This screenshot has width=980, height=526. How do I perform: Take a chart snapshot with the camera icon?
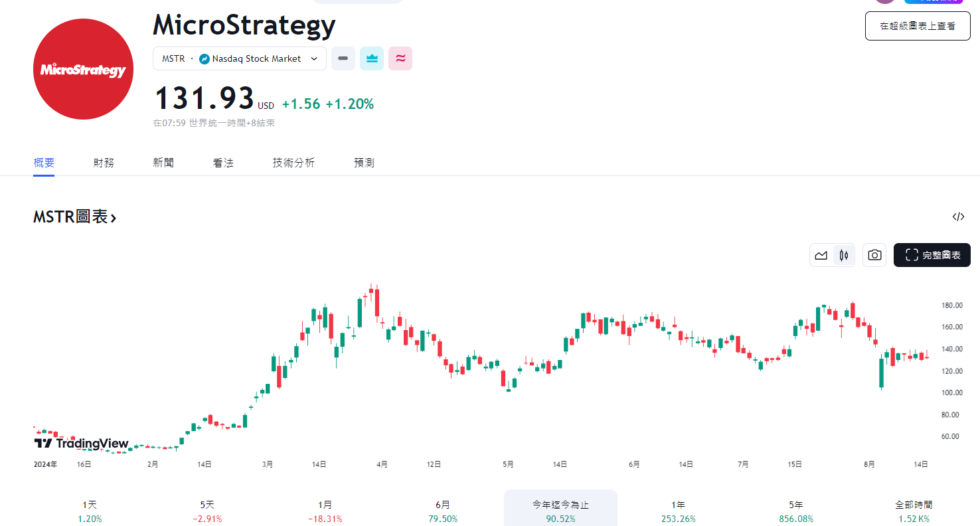click(874, 255)
